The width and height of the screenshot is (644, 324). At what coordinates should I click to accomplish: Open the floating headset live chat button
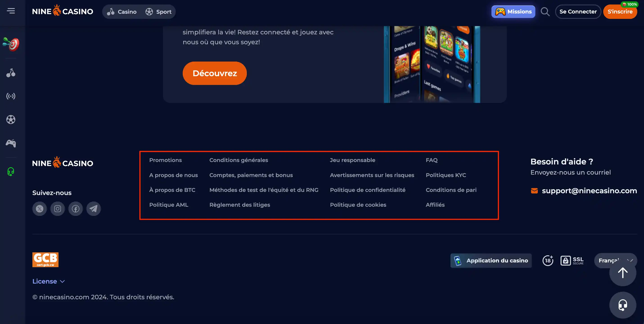coord(622,305)
